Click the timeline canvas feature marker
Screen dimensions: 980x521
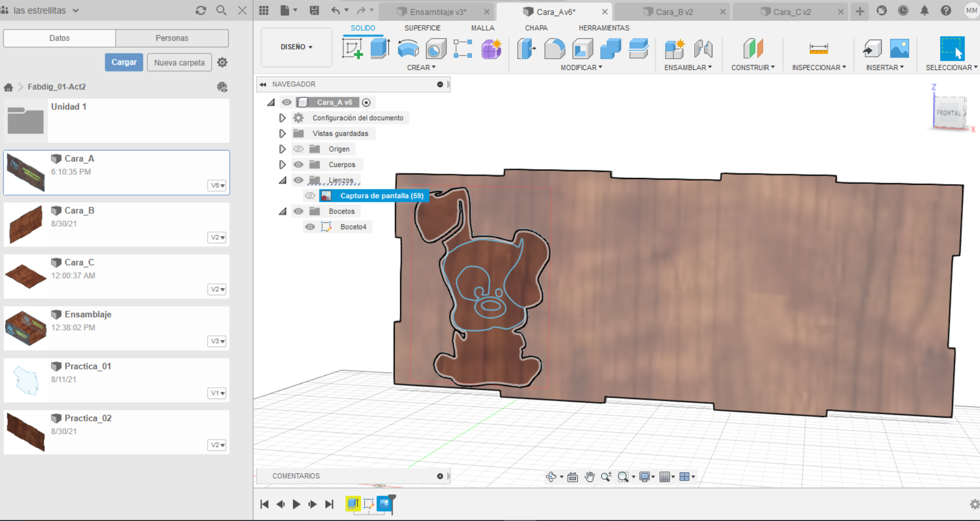coord(384,503)
